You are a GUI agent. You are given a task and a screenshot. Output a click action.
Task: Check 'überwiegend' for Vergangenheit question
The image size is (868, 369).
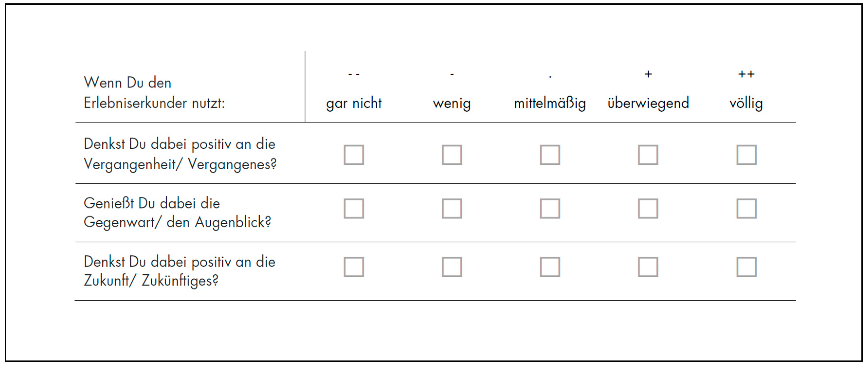(648, 155)
